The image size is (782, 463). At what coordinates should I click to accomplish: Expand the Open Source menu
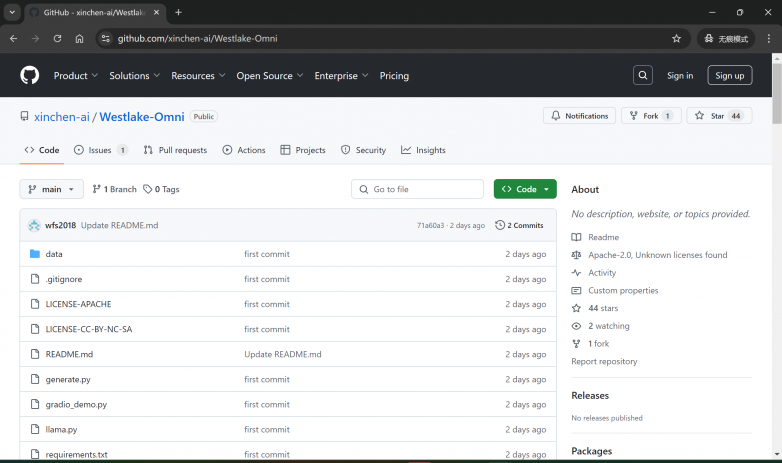270,76
